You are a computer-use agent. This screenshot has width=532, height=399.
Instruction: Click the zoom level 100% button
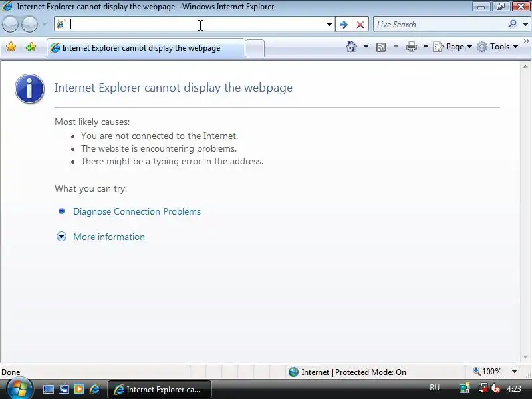click(487, 372)
